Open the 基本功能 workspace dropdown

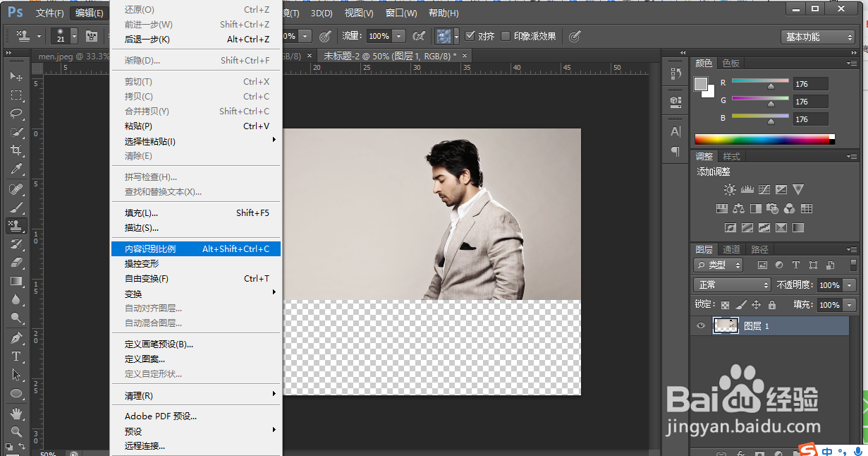point(818,37)
